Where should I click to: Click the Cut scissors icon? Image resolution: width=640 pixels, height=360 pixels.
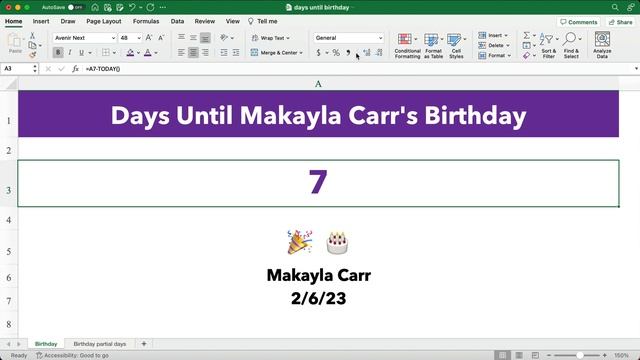tap(32, 36)
